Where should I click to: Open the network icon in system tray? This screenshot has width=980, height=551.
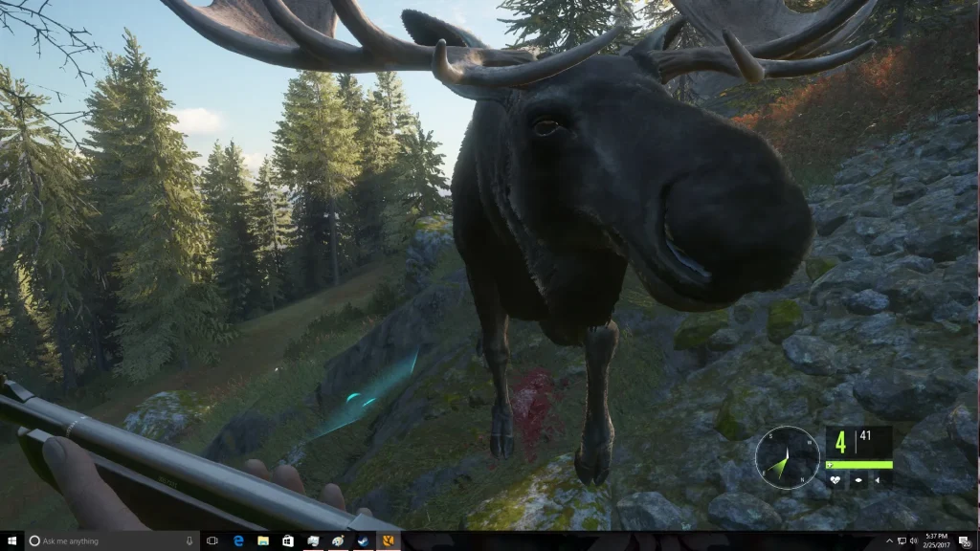[x=902, y=541]
